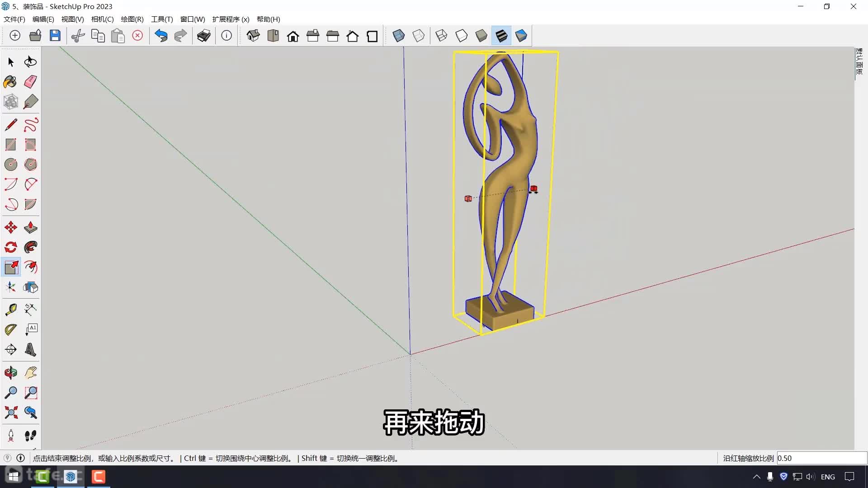The image size is (868, 488).
Task: Open the notification center icon
Action: pyautogui.click(x=849, y=477)
